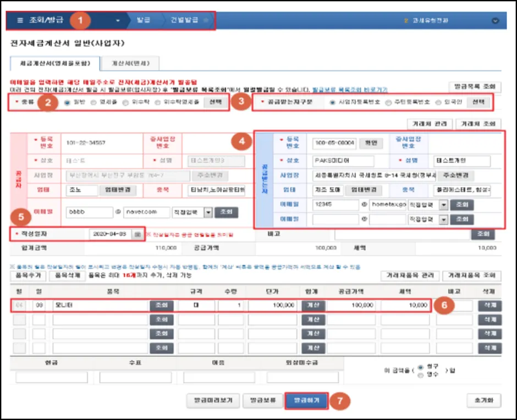Image resolution: width=517 pixels, height=420 pixels.
Task: Switch to the 세금계산서(영세율포함) tab
Action: 55,63
